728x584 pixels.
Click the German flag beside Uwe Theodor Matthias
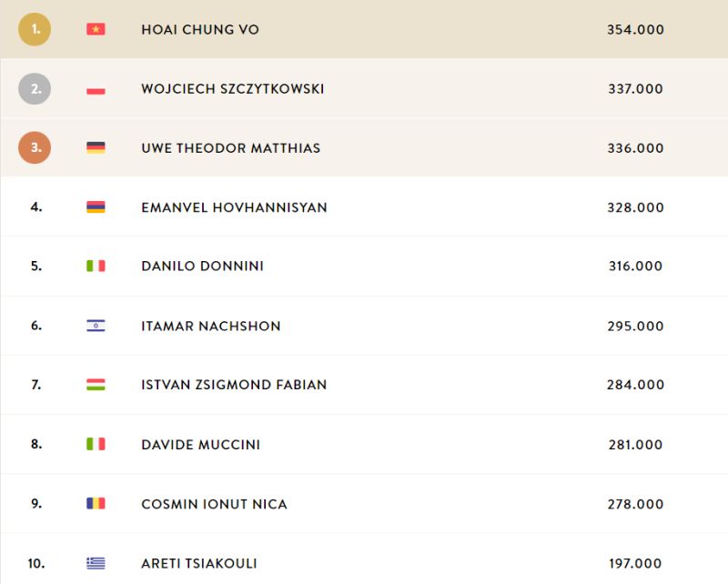click(x=96, y=147)
